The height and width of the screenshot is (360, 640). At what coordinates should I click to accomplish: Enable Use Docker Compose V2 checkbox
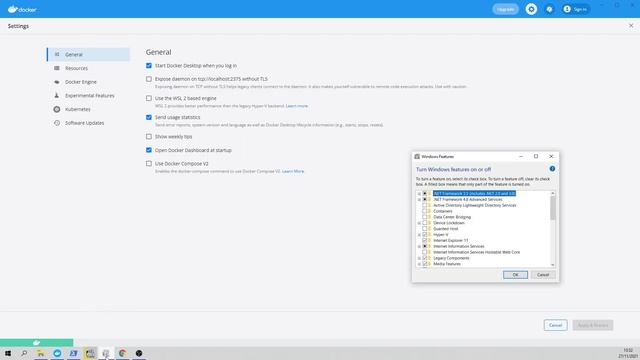tap(149, 163)
